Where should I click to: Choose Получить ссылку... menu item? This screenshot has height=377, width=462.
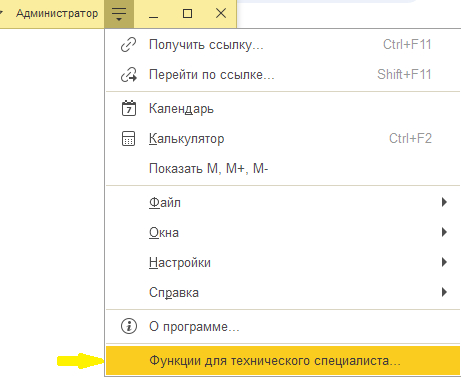click(283, 45)
